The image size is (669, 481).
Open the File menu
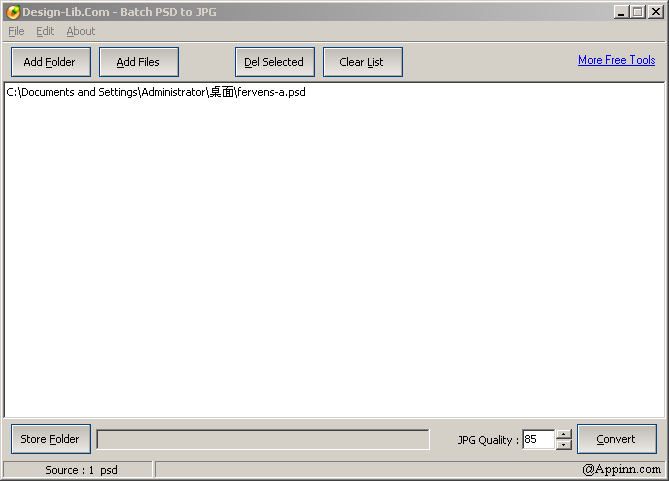tap(16, 31)
